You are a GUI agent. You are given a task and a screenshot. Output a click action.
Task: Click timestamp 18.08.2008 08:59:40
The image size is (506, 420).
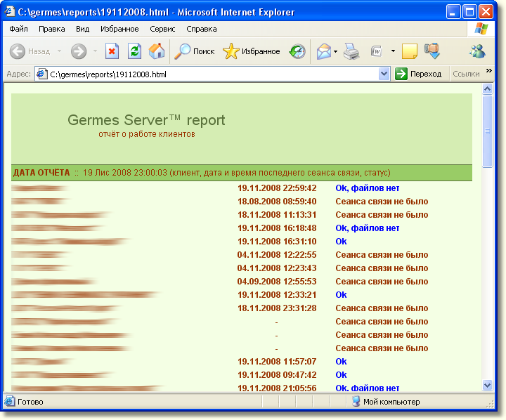277,202
